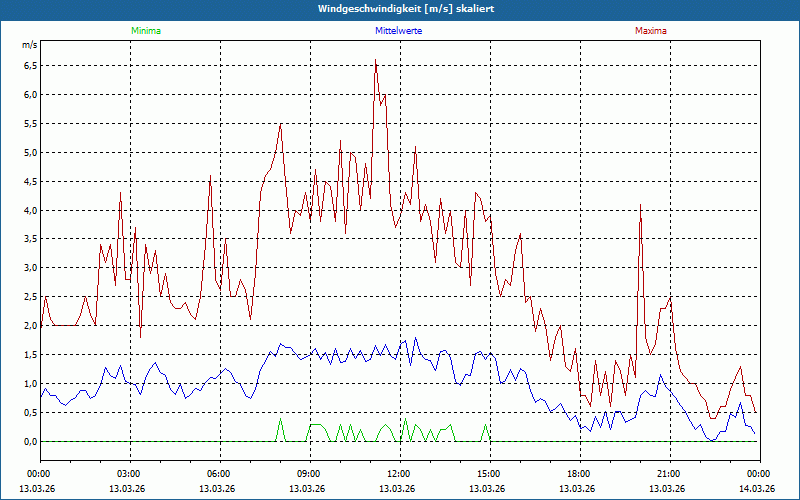Click the Minima legend label
This screenshot has height=500, width=800.
point(145,31)
